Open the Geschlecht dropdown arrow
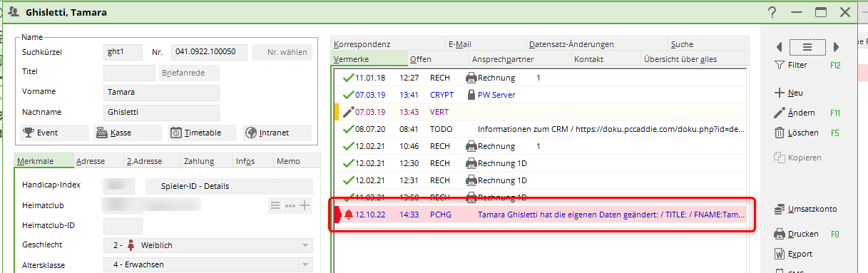868x273 pixels. [x=305, y=245]
